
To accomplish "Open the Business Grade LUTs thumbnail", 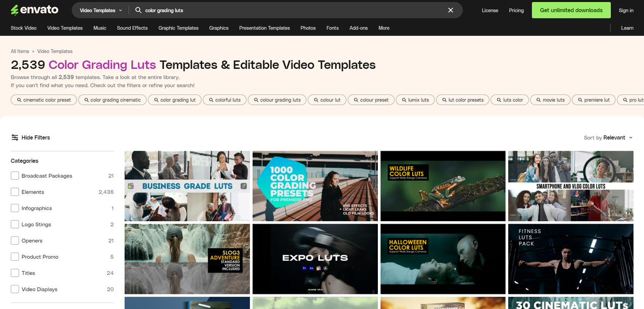I will tap(187, 186).
